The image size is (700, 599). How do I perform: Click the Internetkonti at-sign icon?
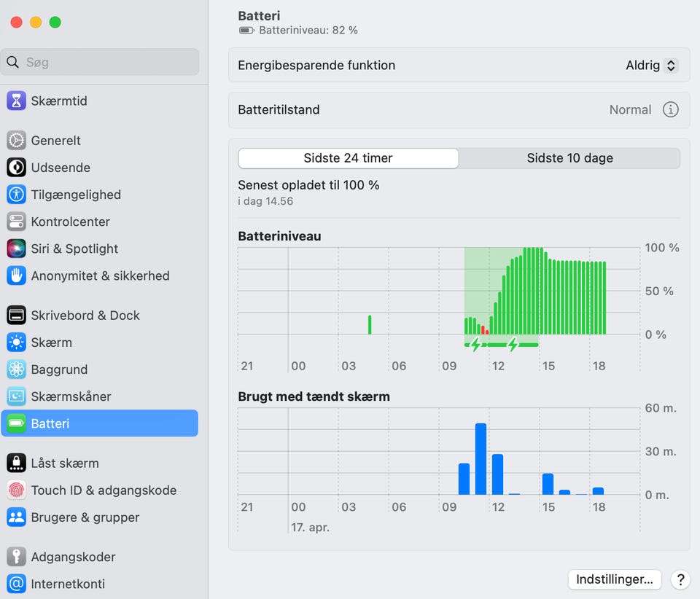(17, 584)
